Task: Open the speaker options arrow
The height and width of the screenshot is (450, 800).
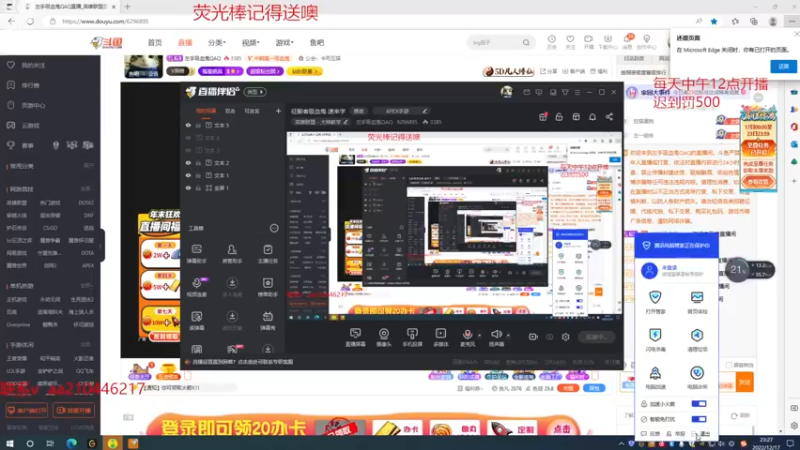Action: click(508, 335)
